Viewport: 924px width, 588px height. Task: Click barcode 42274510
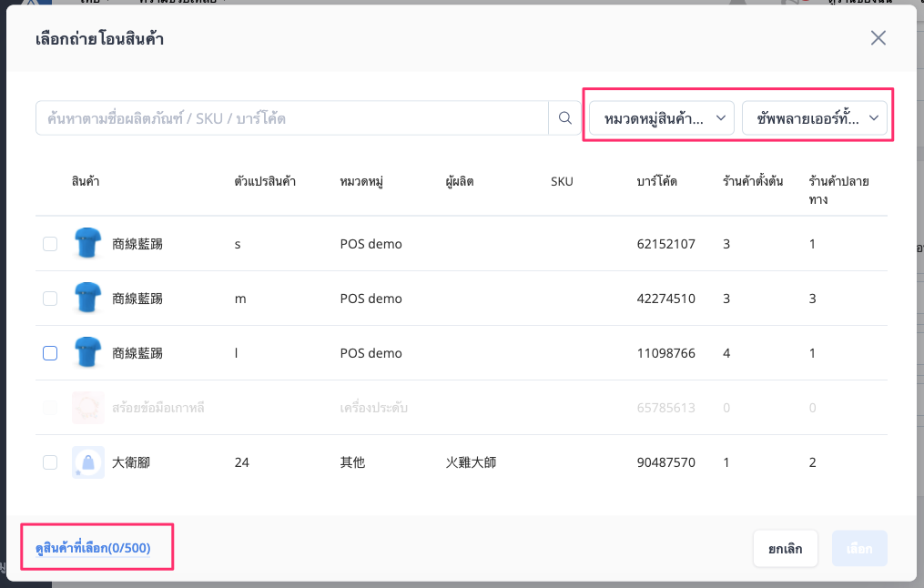click(x=665, y=299)
